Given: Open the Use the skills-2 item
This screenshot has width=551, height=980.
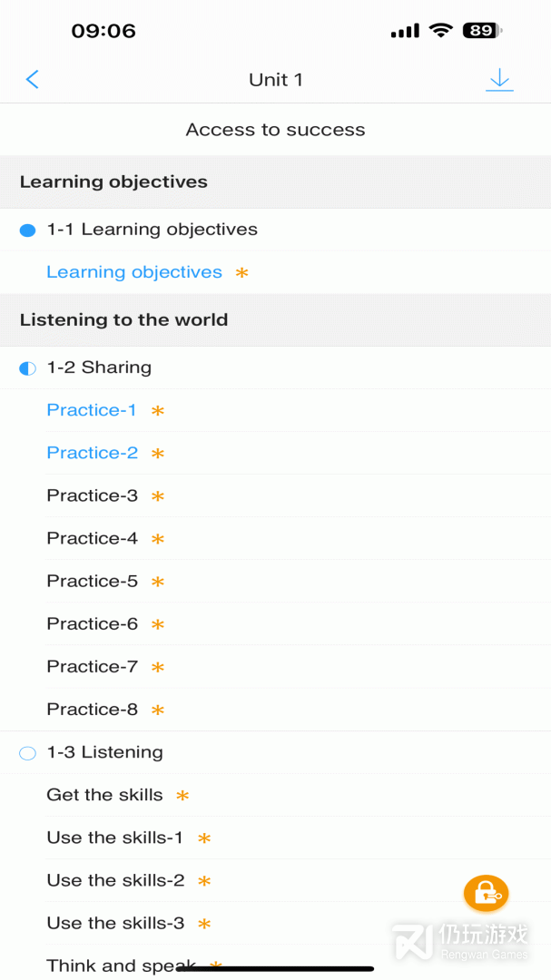Looking at the screenshot, I should [115, 880].
